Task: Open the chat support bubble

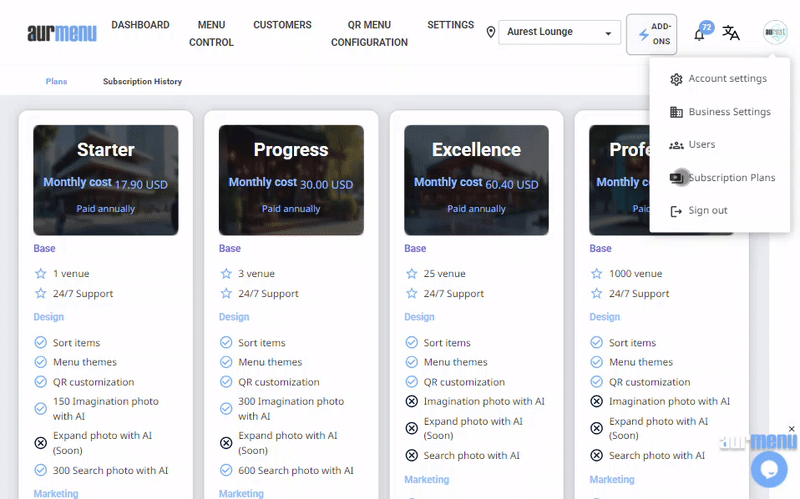Action: pos(769,469)
